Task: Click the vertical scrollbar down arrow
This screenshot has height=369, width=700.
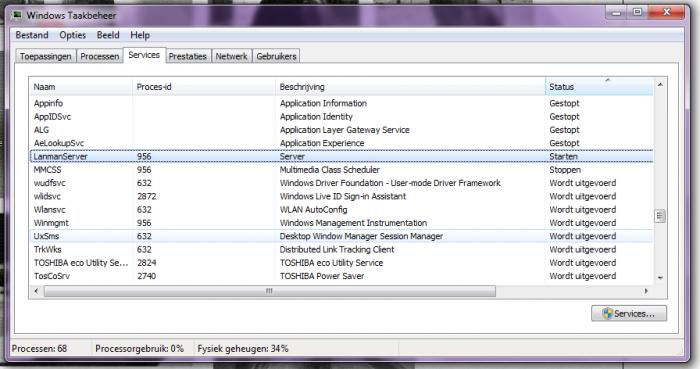Action: [x=660, y=278]
